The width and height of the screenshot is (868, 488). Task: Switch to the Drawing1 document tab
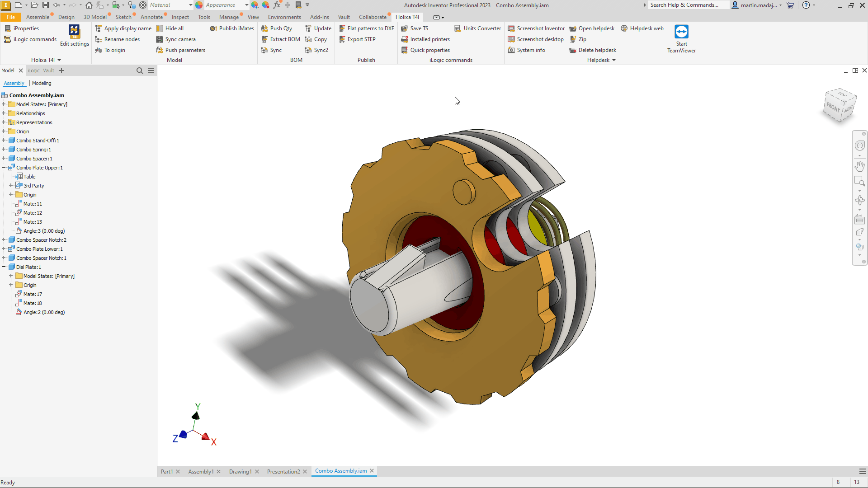click(x=240, y=471)
